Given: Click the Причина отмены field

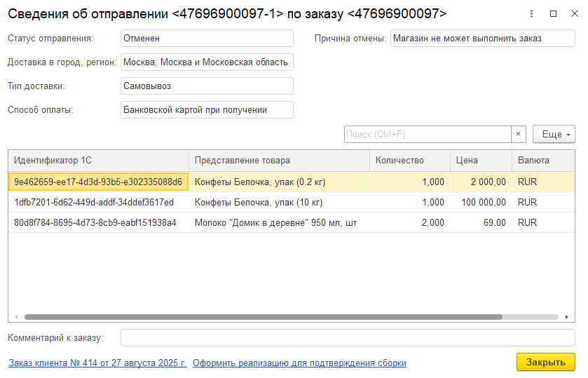Looking at the screenshot, I should click(x=482, y=39).
